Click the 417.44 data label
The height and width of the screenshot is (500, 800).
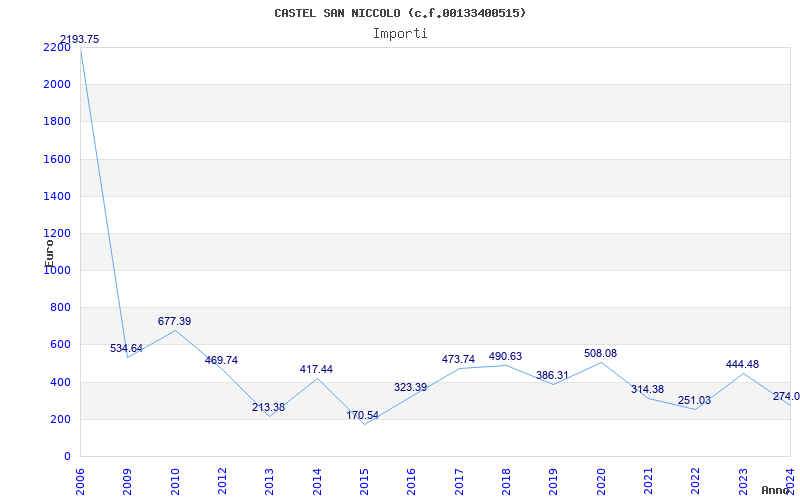coord(316,369)
